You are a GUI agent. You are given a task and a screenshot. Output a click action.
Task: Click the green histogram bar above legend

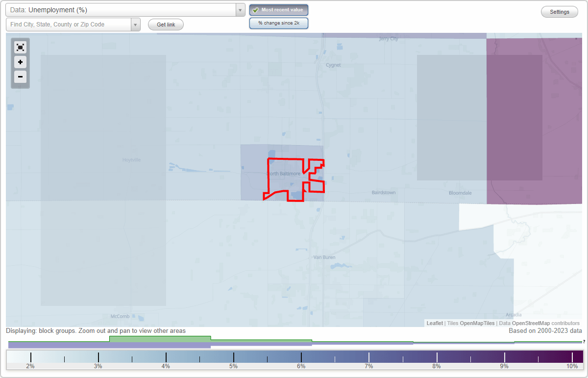coord(160,339)
